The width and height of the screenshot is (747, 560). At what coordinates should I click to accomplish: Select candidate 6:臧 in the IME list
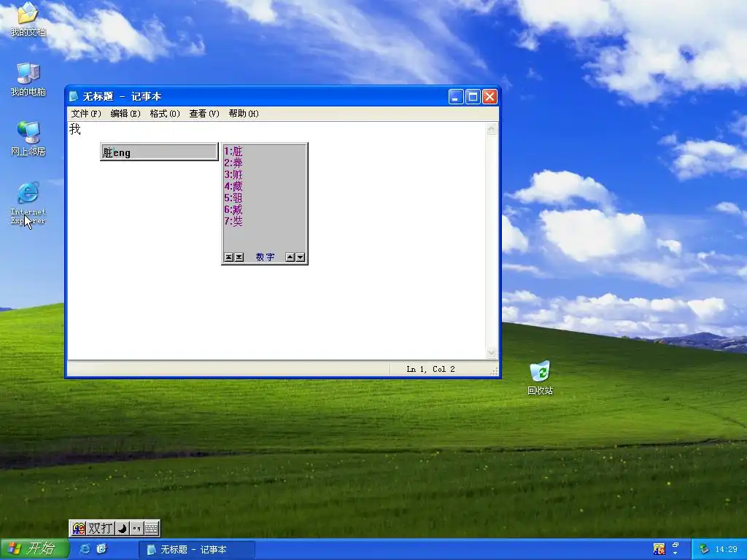coord(233,209)
